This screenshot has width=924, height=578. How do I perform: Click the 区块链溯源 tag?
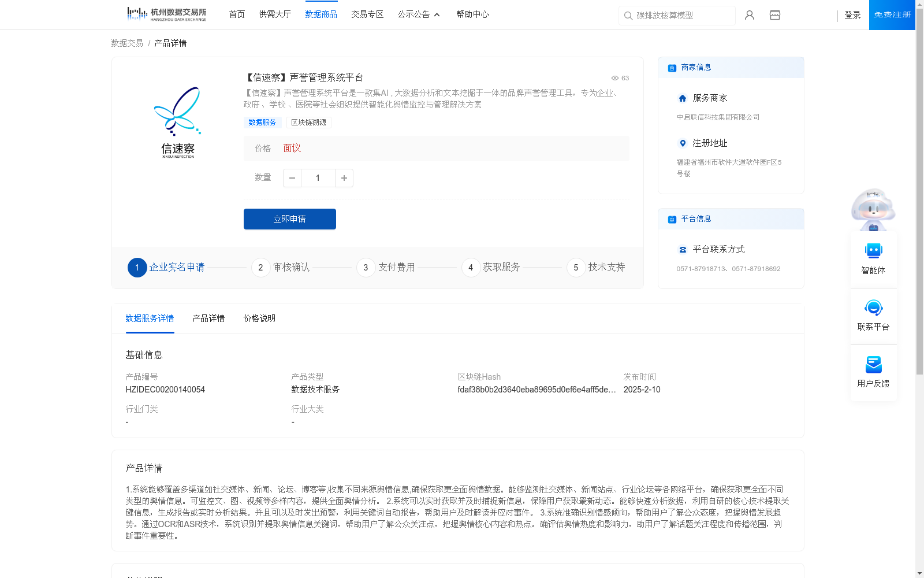pos(308,123)
